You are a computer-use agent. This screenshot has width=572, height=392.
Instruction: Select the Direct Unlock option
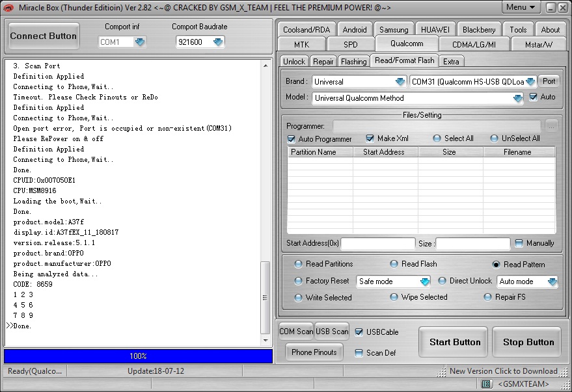[x=442, y=281]
